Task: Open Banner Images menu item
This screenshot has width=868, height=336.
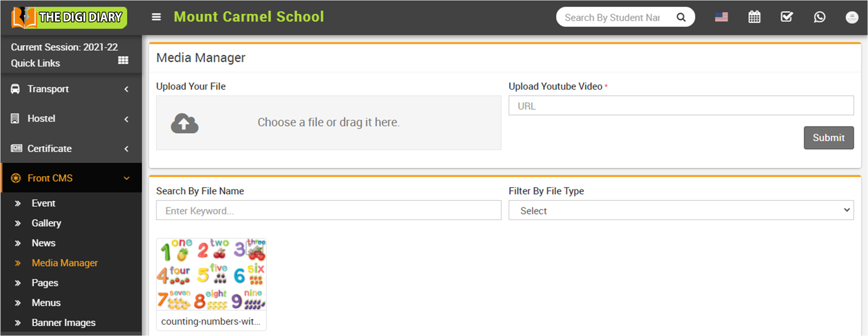Action: click(x=63, y=323)
